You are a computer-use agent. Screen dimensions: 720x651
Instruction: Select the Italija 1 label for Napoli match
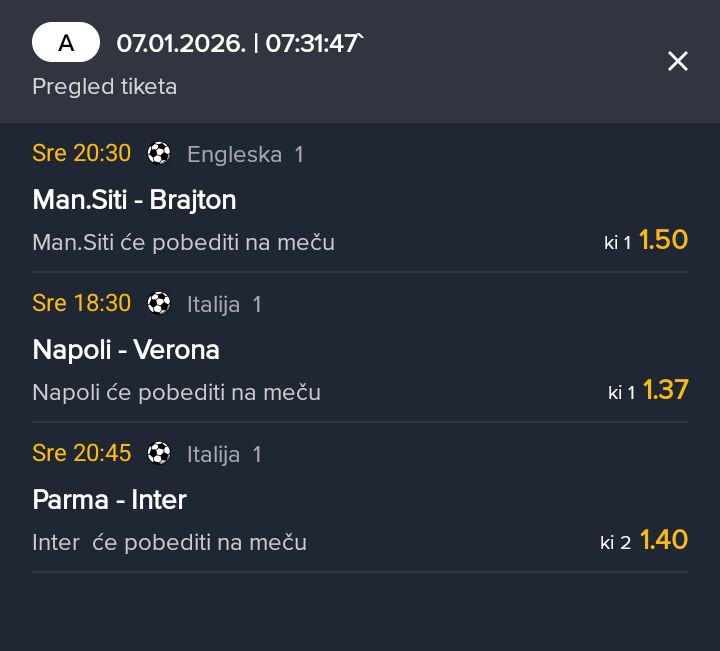click(x=224, y=304)
